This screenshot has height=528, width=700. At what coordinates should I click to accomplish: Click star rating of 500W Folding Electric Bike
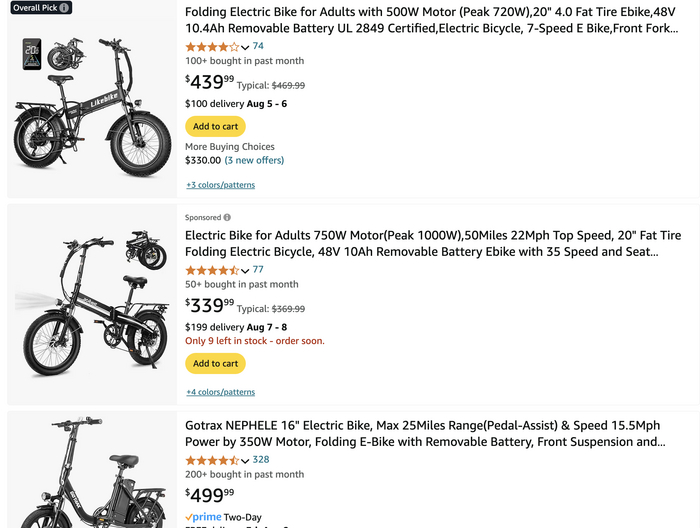(x=212, y=46)
